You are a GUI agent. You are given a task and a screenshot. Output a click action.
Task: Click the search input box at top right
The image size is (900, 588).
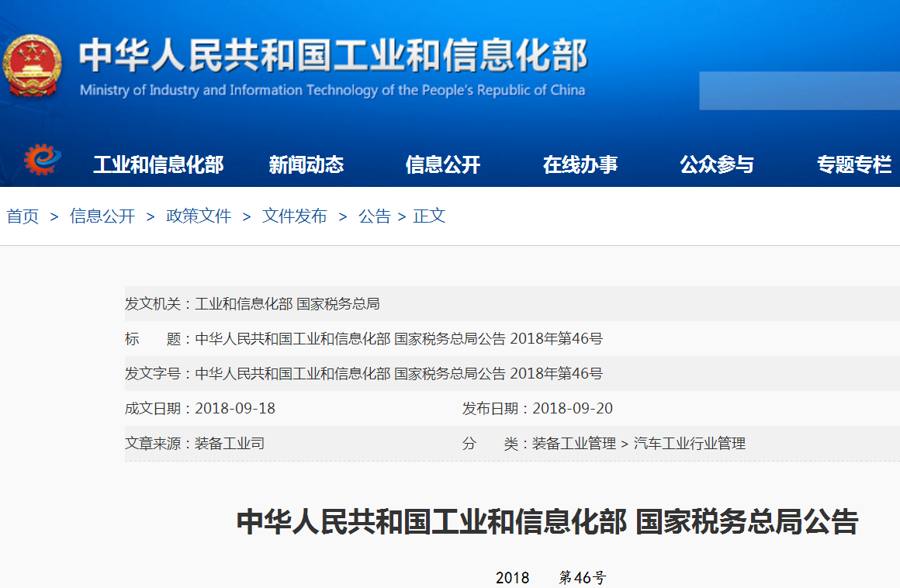tap(799, 91)
